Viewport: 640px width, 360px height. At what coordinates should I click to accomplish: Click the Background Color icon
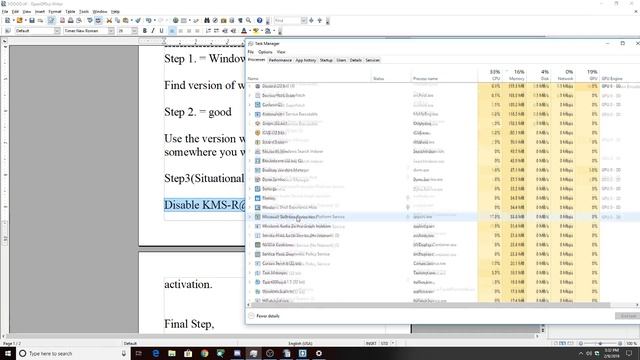tap(268, 31)
